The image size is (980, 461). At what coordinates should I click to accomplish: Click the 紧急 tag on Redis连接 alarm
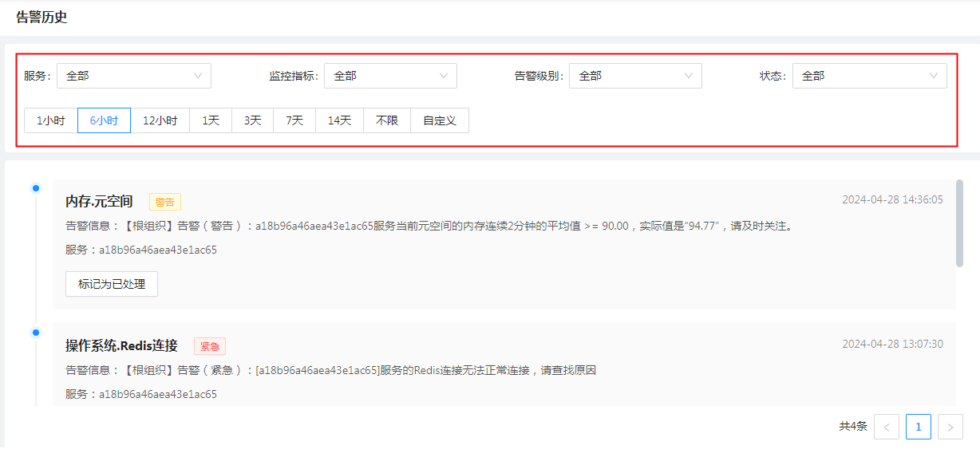pyautogui.click(x=210, y=346)
